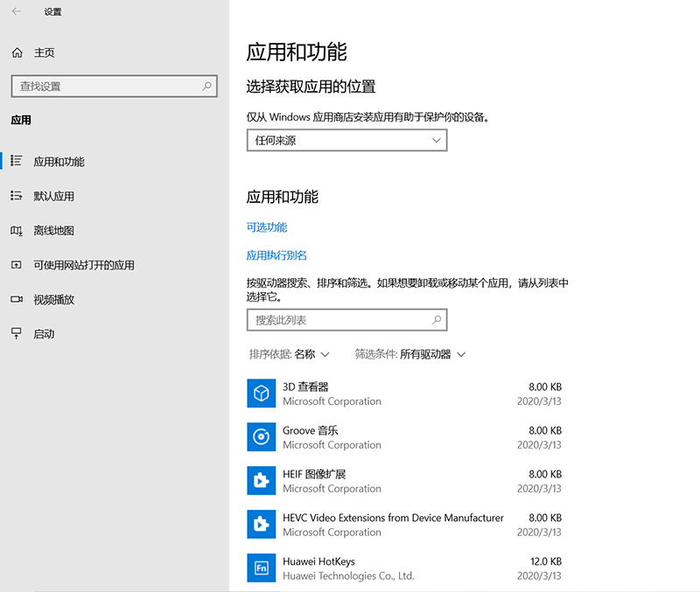Click the 主页 home icon

tap(17, 52)
